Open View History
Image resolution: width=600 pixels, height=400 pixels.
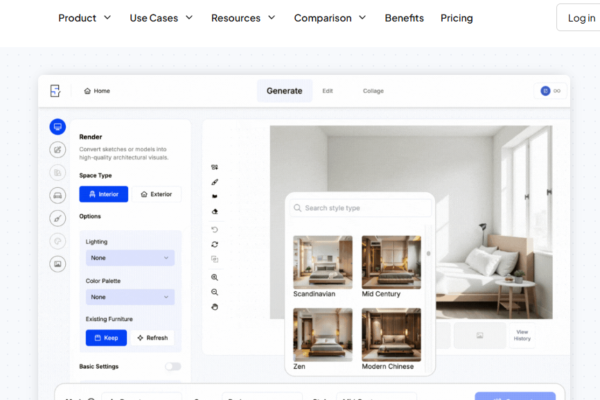(x=522, y=335)
